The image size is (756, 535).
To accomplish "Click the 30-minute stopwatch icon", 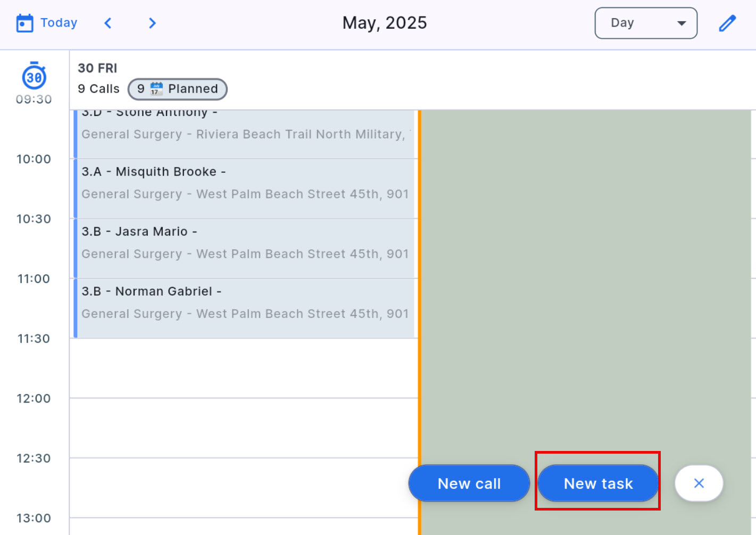I will (34, 77).
